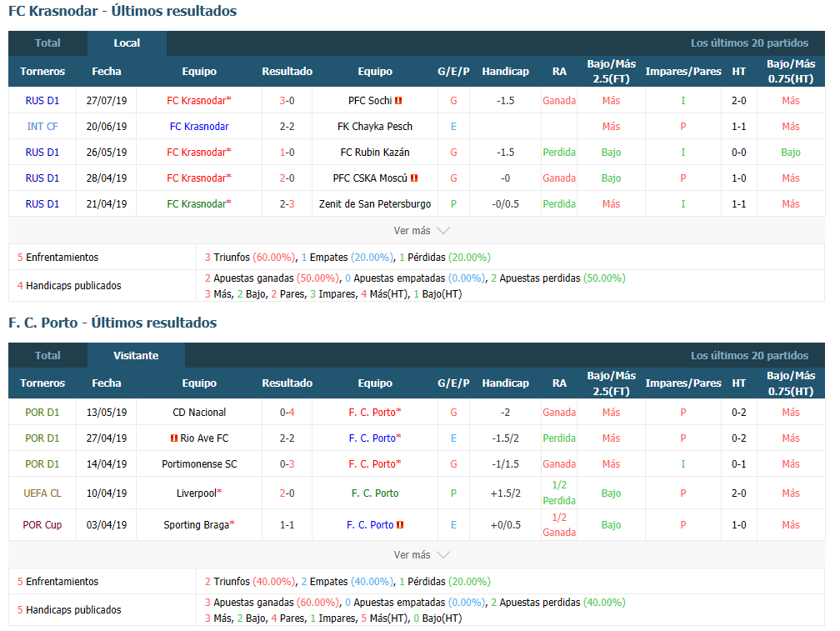Open the FK Chayka Pesch team page
This screenshot has width=840, height=631.
coord(375,127)
